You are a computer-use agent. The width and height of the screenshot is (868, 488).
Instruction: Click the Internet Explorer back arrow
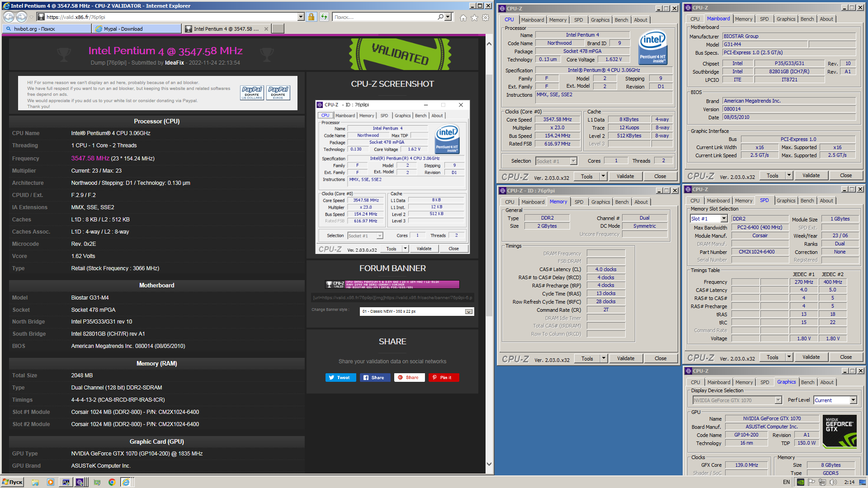coord(9,17)
